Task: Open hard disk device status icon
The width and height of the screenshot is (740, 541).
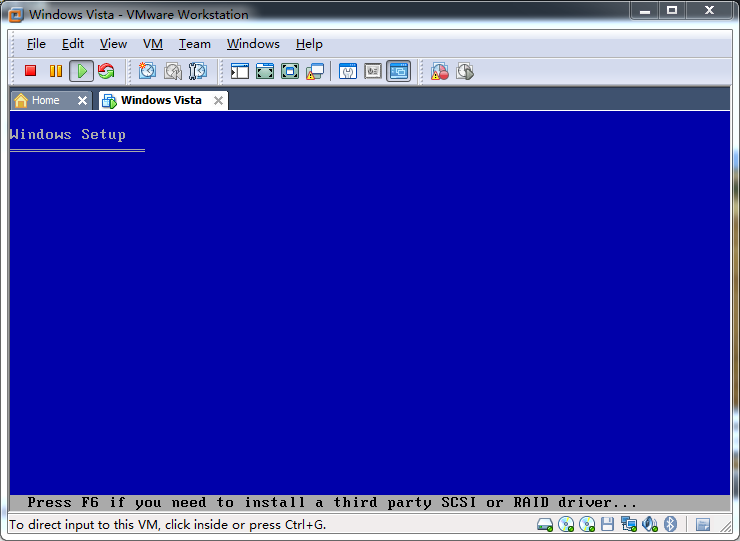Action: point(545,524)
